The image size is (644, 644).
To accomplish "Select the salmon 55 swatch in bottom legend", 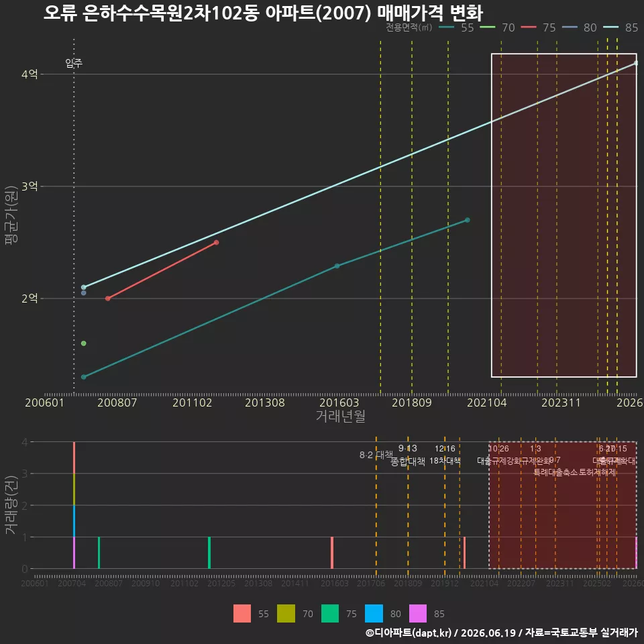I will (x=242, y=614).
